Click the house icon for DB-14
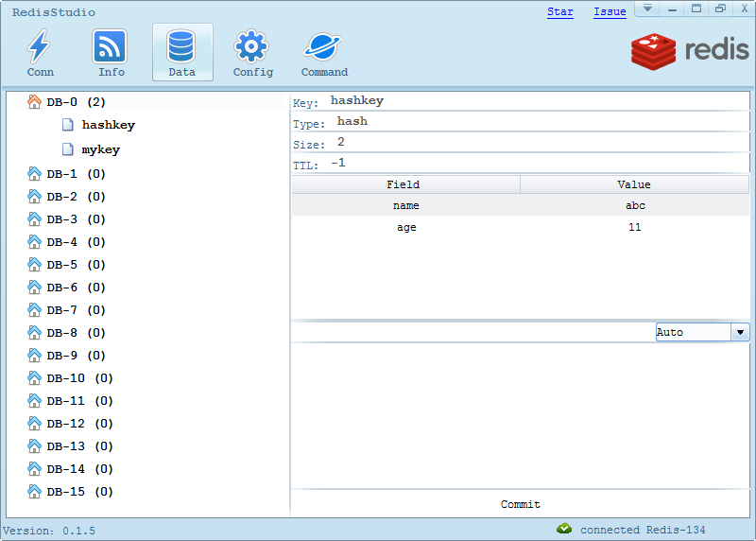The height and width of the screenshot is (541, 756). [x=34, y=468]
